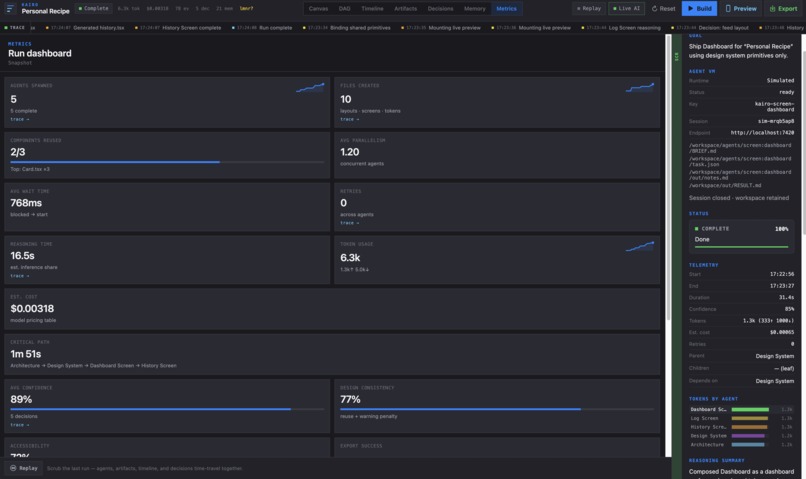Click the green Complete status badge
Image resolution: width=806 pixels, height=479 pixels.
tap(93, 8)
